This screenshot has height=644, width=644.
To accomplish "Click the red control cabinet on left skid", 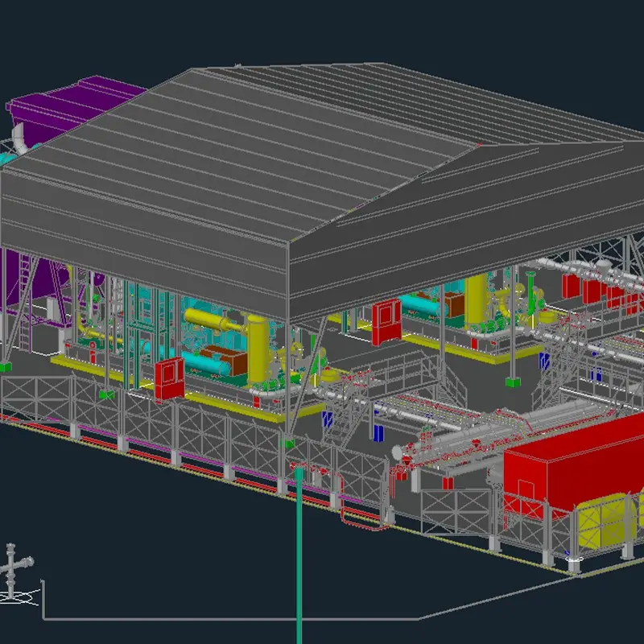I will (169, 377).
